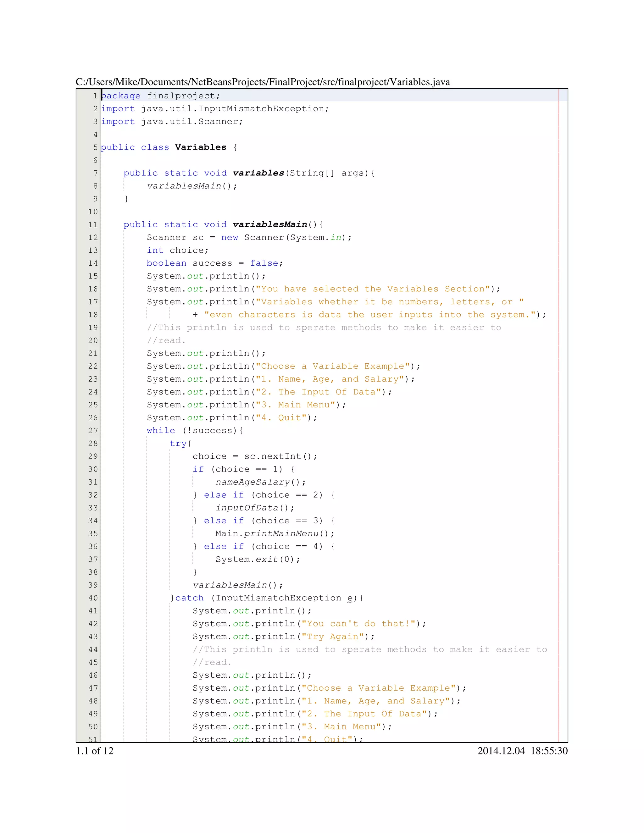This screenshot has height=833, width=644.
Task: Click the 'variablesMain' method declaration on line 11
Action: (270, 224)
